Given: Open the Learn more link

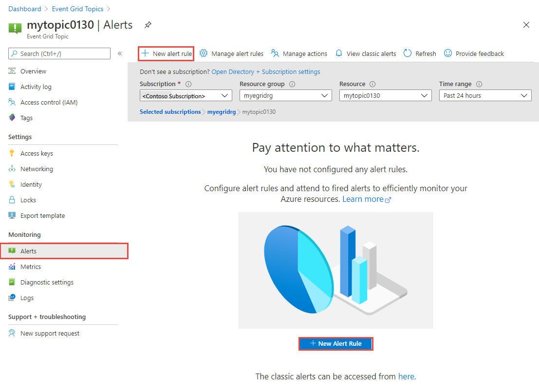Looking at the screenshot, I should point(362,198).
